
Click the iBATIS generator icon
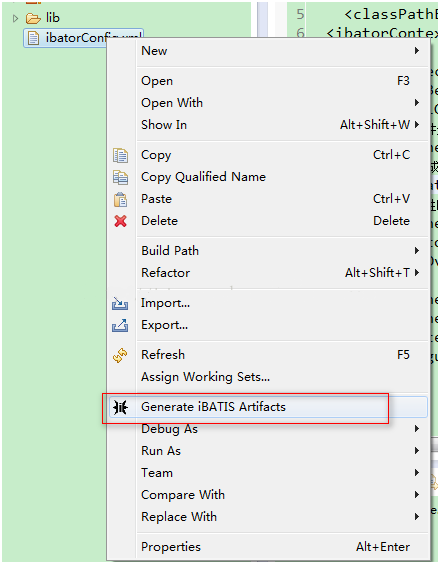[x=120, y=407]
